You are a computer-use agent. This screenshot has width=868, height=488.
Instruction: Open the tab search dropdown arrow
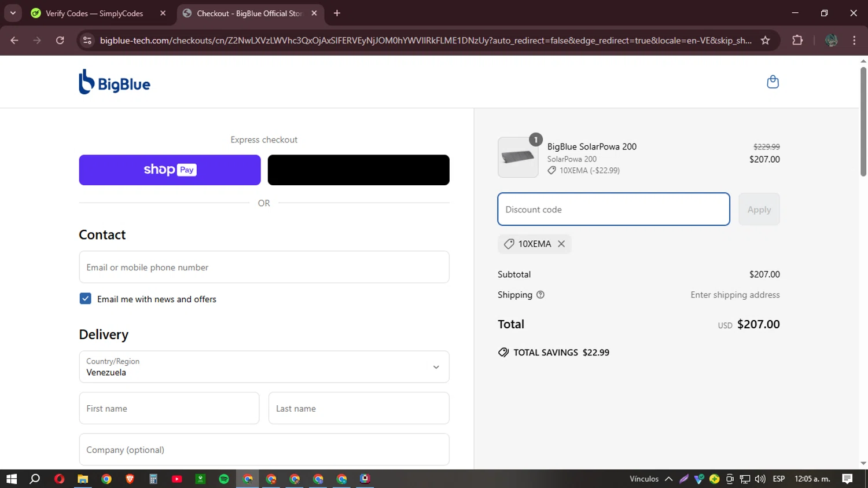[x=13, y=13]
